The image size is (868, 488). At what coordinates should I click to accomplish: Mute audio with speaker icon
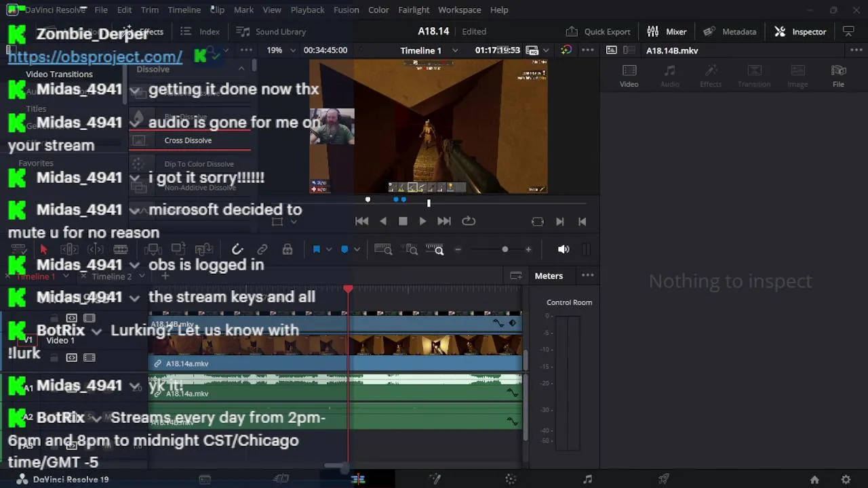(x=564, y=249)
